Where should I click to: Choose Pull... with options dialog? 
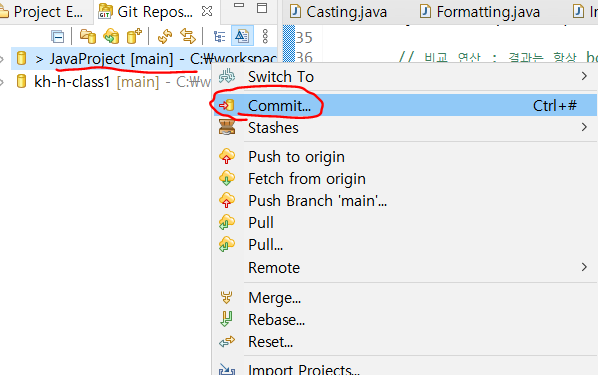405,245
